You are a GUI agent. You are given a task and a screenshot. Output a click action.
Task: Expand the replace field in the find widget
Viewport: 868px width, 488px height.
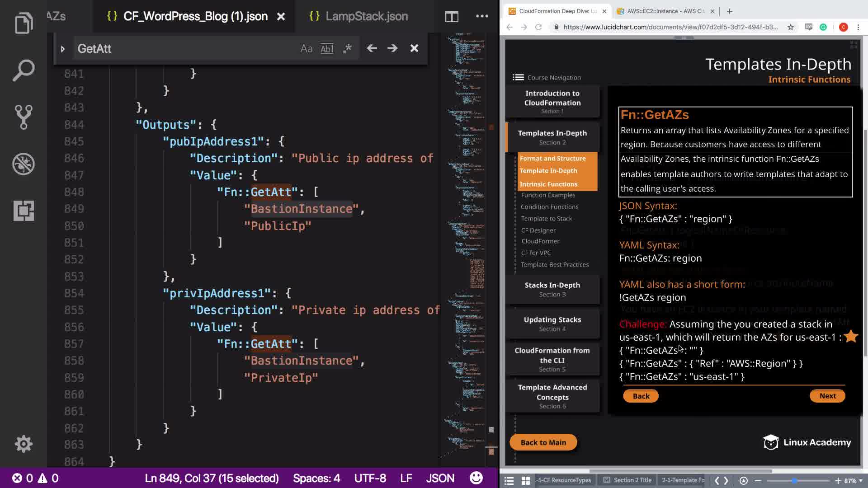pyautogui.click(x=63, y=49)
